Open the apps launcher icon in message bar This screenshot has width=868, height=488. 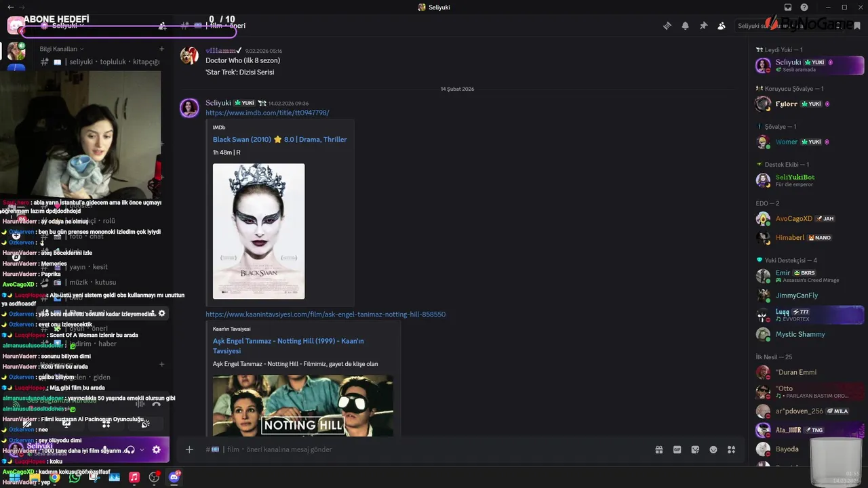[x=732, y=449]
